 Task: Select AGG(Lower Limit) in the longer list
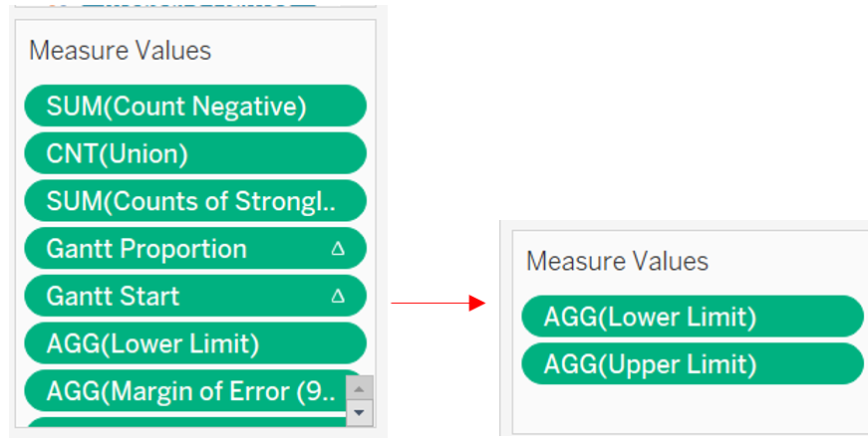tap(152, 344)
